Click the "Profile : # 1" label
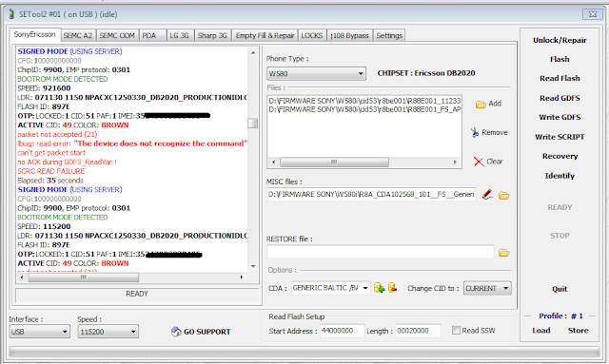This screenshot has width=609, height=364. (560, 316)
